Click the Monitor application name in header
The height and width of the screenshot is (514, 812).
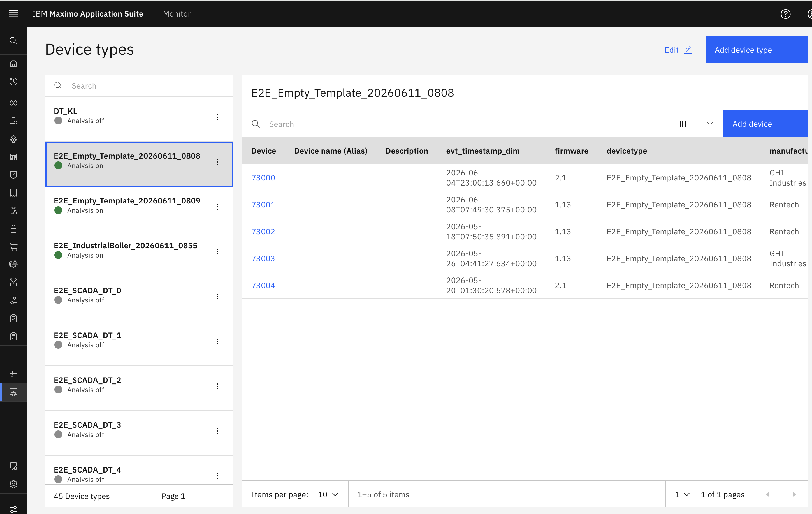(177, 14)
